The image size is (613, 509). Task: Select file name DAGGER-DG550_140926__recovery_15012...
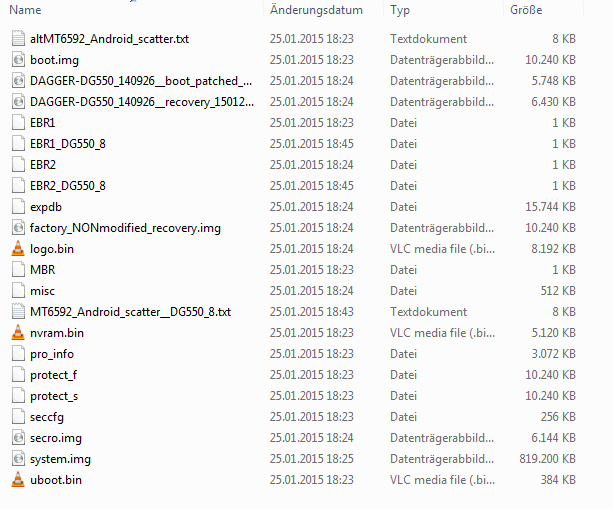142,102
